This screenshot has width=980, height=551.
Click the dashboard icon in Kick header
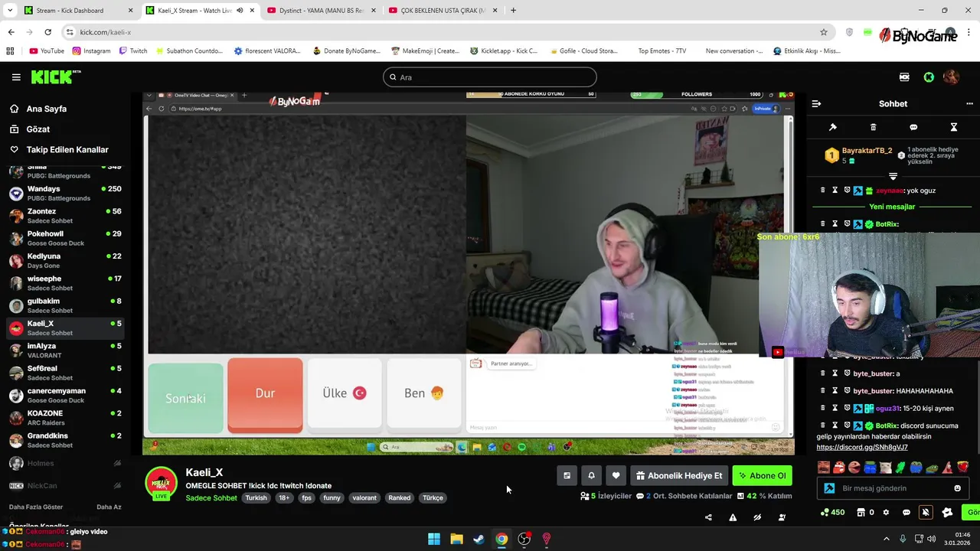[x=904, y=77]
